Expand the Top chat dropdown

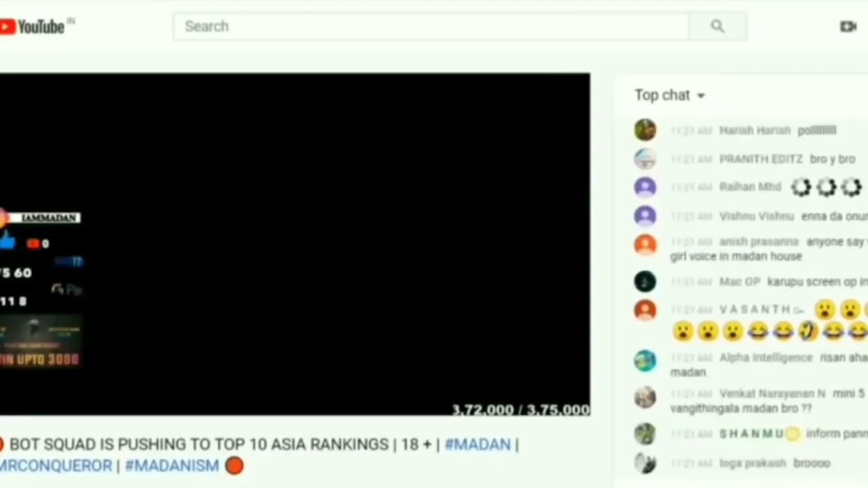pyautogui.click(x=670, y=96)
